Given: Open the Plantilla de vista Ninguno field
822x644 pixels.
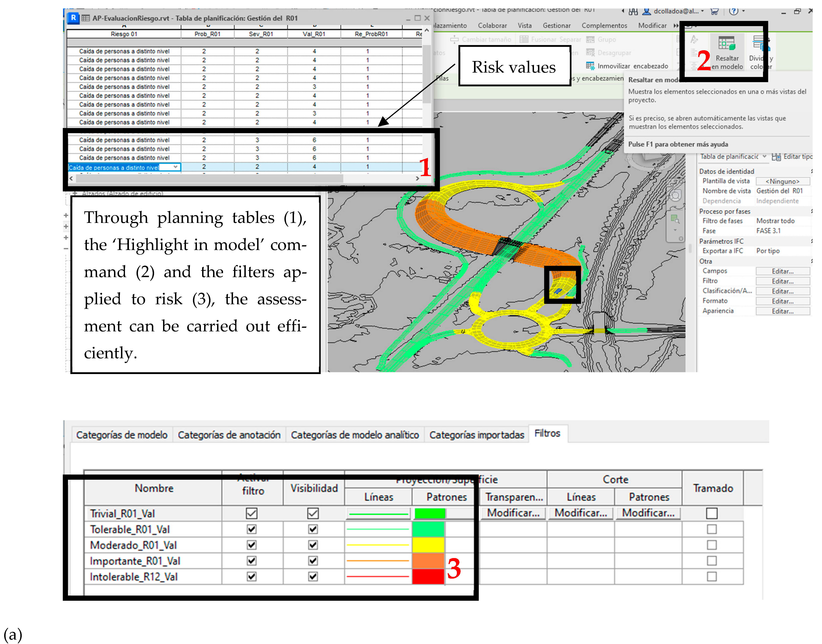Looking at the screenshot, I should click(782, 181).
